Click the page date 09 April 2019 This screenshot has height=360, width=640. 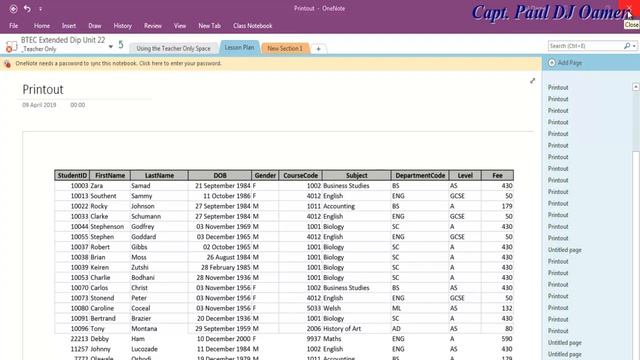(39, 105)
